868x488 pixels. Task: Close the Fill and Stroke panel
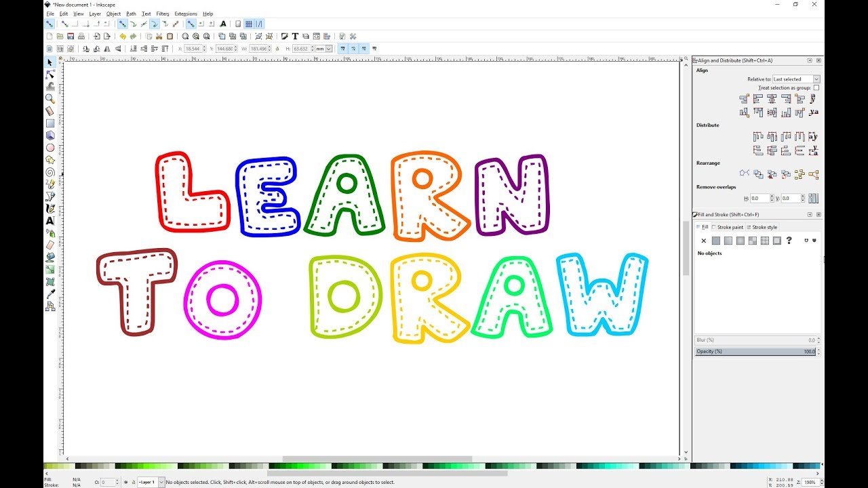click(x=818, y=214)
